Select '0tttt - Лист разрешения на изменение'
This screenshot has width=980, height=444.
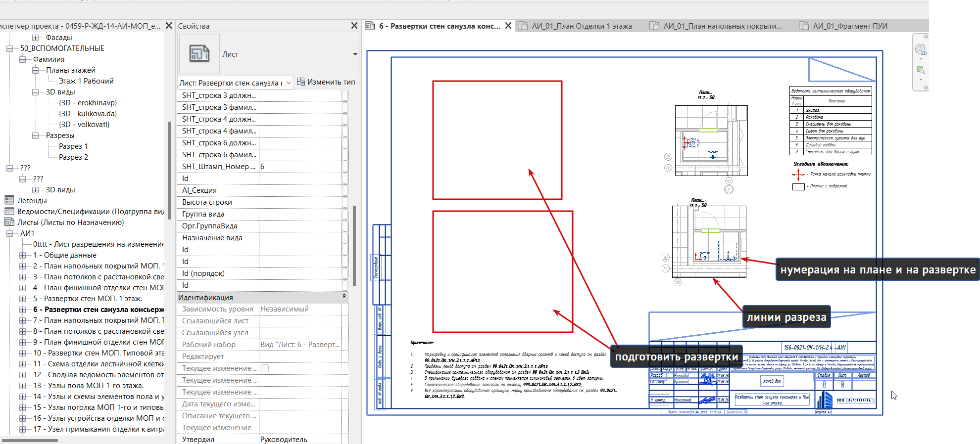98,244
